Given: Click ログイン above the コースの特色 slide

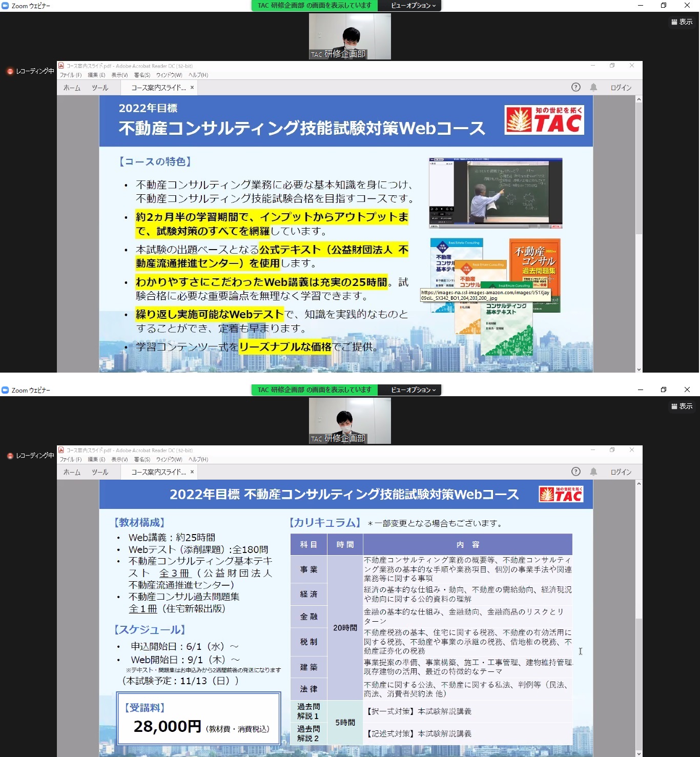Looking at the screenshot, I should click(621, 88).
